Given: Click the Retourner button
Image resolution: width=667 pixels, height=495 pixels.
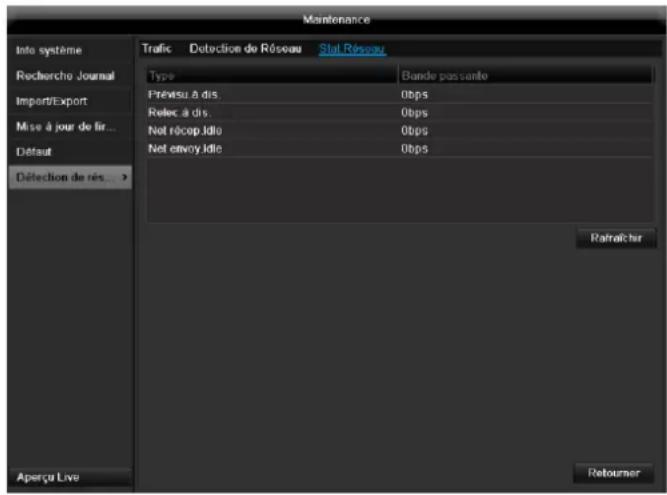Looking at the screenshot, I should pos(613,472).
